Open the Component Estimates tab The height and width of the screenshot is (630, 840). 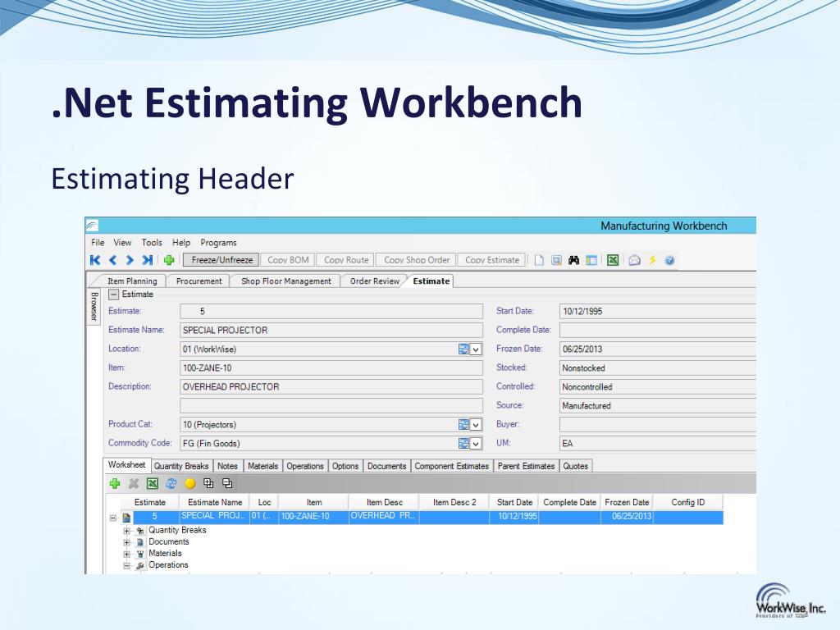(x=452, y=466)
